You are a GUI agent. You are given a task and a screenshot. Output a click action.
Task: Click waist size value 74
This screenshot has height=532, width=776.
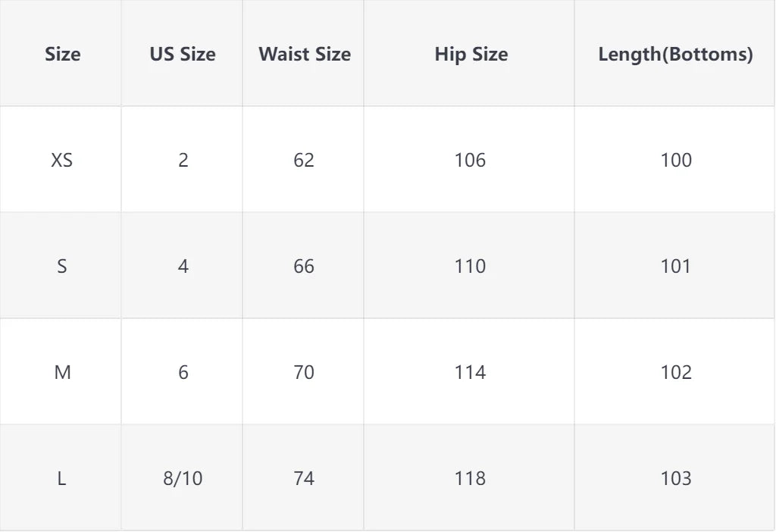click(304, 478)
